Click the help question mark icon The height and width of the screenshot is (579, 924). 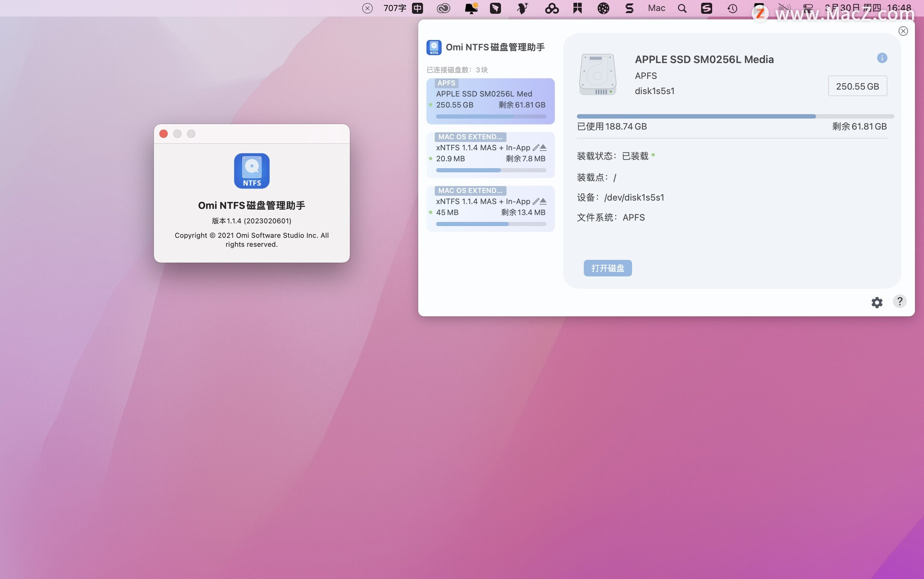pyautogui.click(x=900, y=302)
